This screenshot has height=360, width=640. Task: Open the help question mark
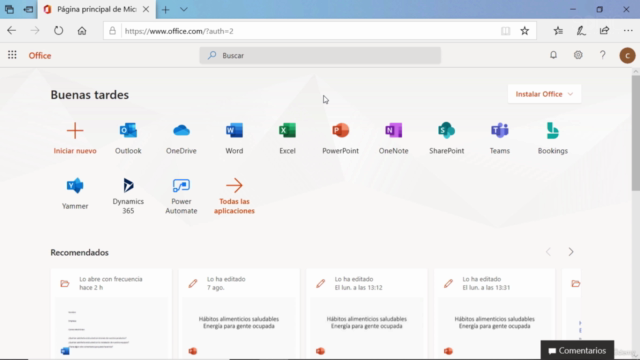602,55
